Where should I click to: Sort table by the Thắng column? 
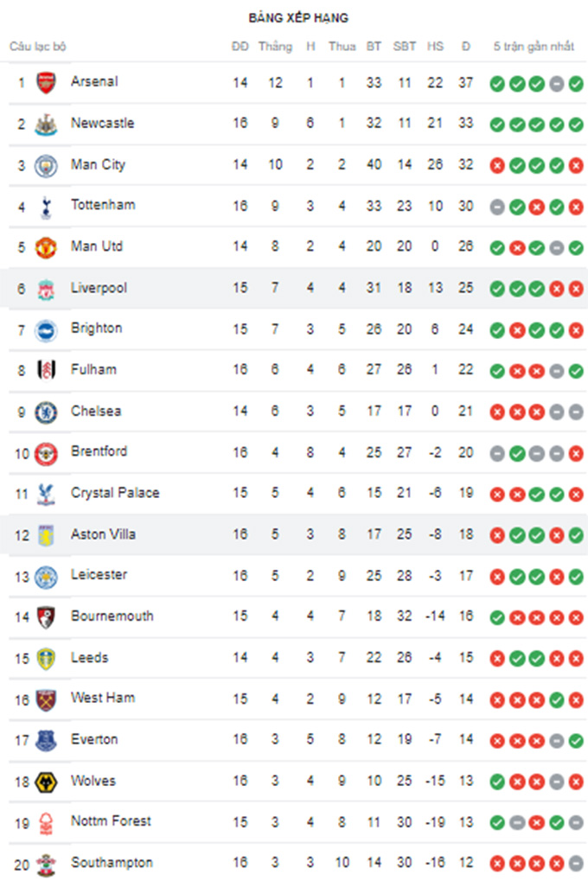(x=275, y=47)
